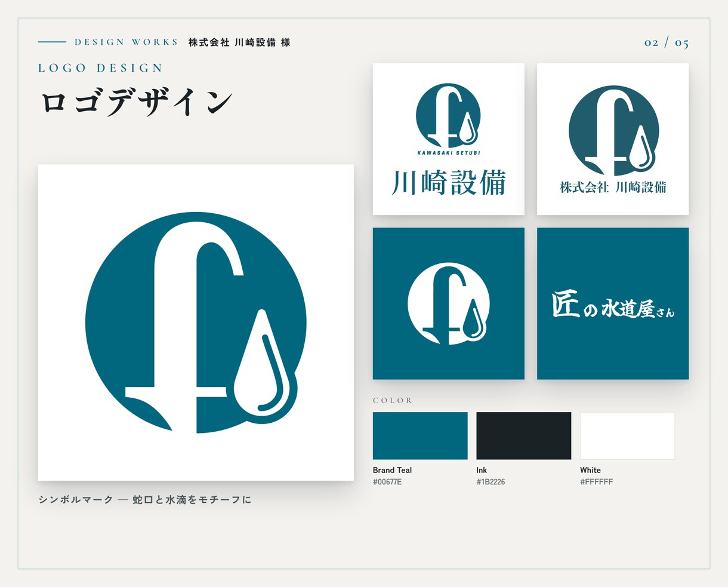This screenshot has height=587, width=728.
Task: Click the シンボルマーク caption text
Action: (145, 499)
